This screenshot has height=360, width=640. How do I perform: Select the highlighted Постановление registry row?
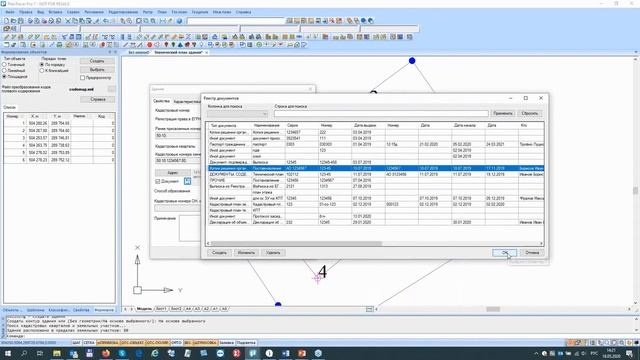pos(376,168)
